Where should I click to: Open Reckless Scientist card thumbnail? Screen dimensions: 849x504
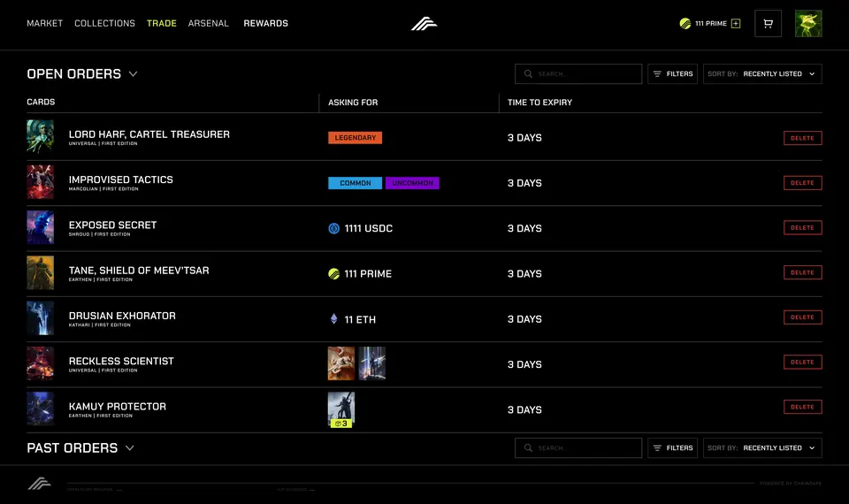coord(41,363)
